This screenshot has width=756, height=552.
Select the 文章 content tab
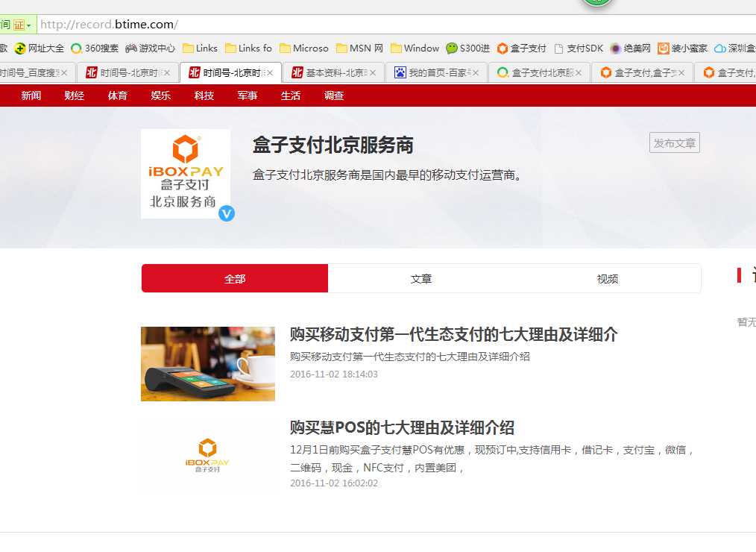[x=421, y=278]
